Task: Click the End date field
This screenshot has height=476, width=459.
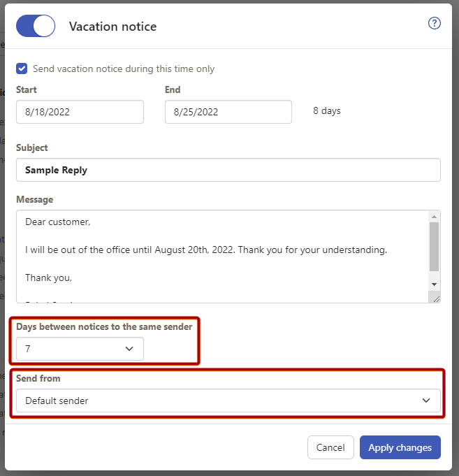Action: pos(228,112)
